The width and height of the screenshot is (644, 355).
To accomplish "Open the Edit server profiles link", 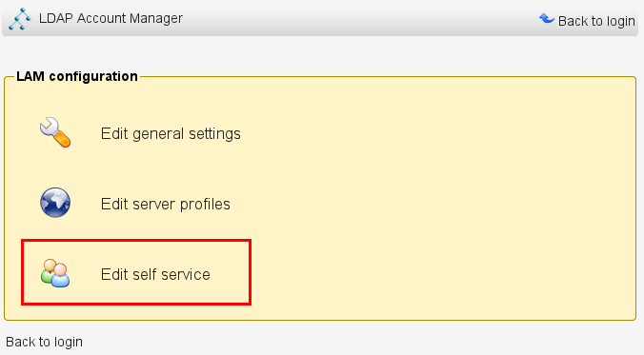I will (x=166, y=204).
